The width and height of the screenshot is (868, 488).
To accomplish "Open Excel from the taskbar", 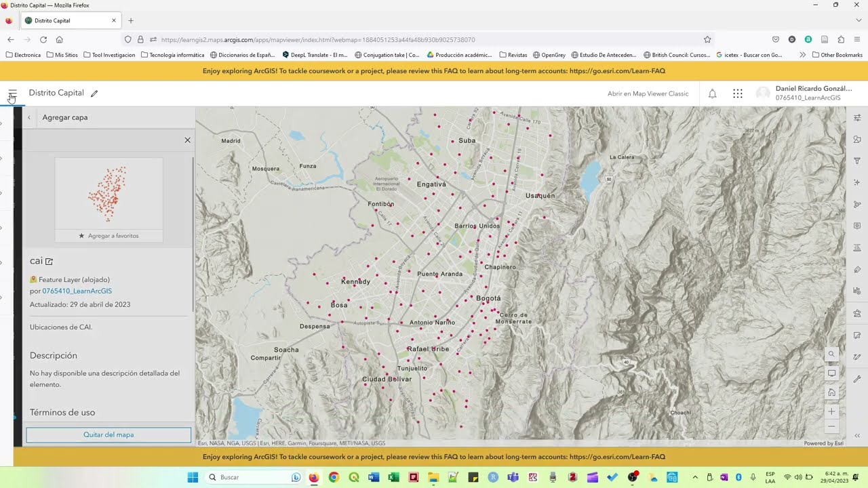I will (393, 477).
